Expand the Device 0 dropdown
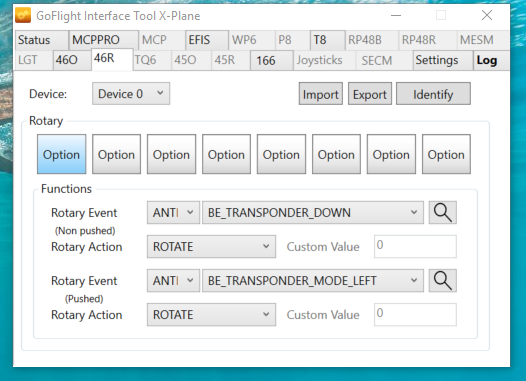 (x=131, y=94)
